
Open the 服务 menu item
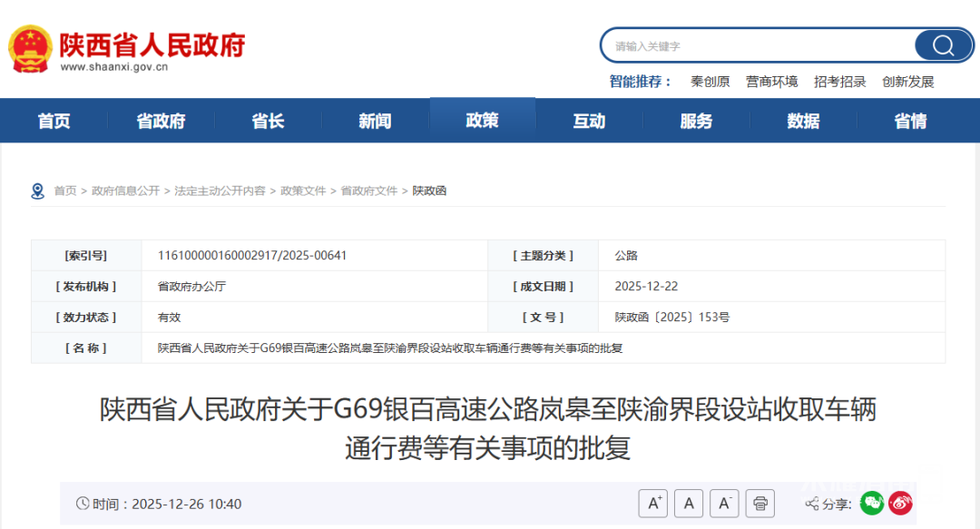(696, 120)
